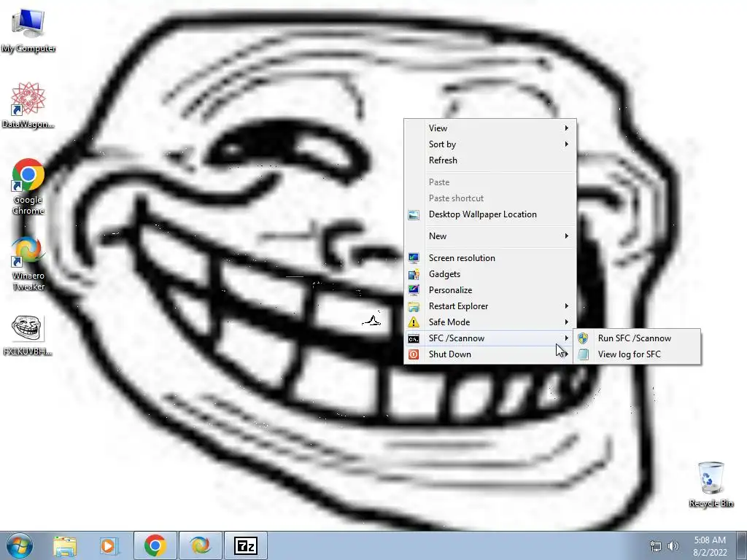This screenshot has height=560, width=747.
Task: Click the SFC /Scannow menu entry
Action: click(490, 338)
